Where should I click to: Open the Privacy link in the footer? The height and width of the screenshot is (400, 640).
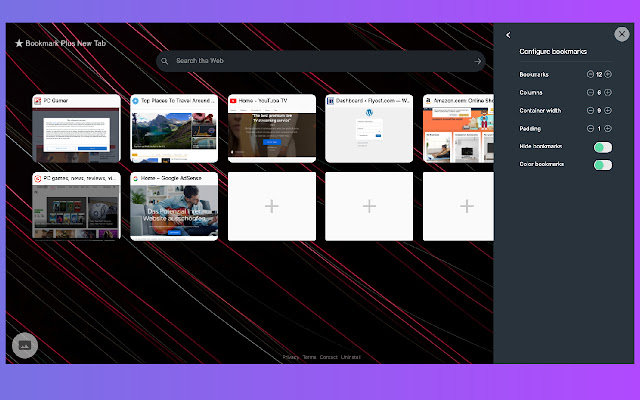click(x=290, y=357)
